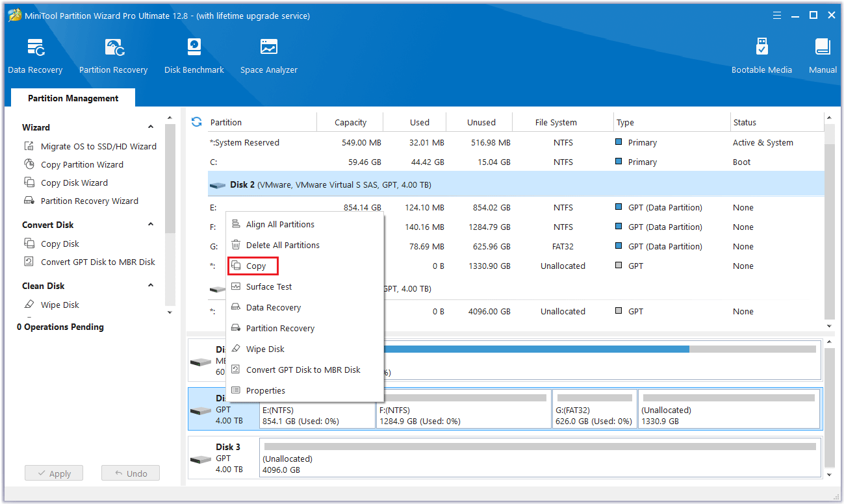Open the Data Recovery tool in toolbar

point(35,57)
